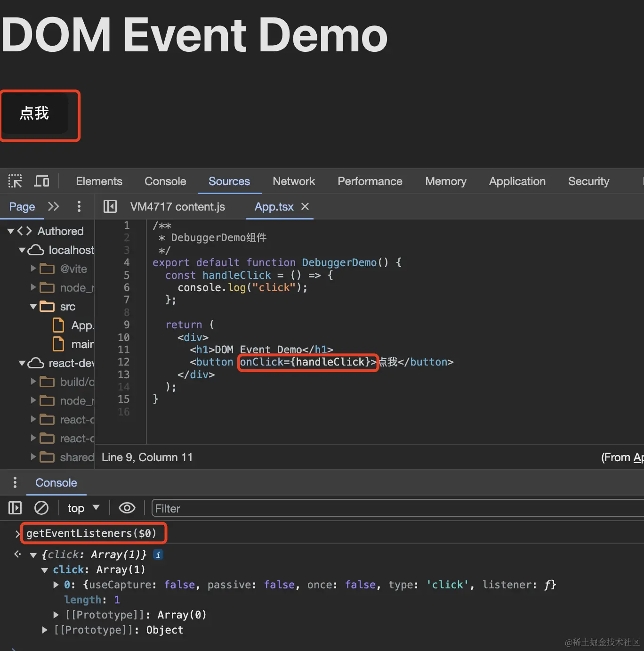Select the Console drawer tab
The height and width of the screenshot is (651, 644).
(56, 483)
